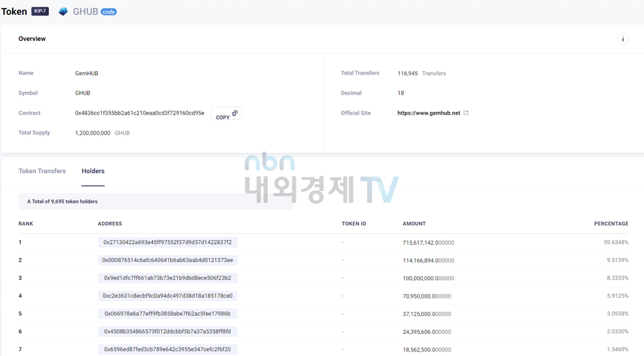Click the KIP-7 badge next to Token
The width and height of the screenshot is (644, 356).
[40, 11]
